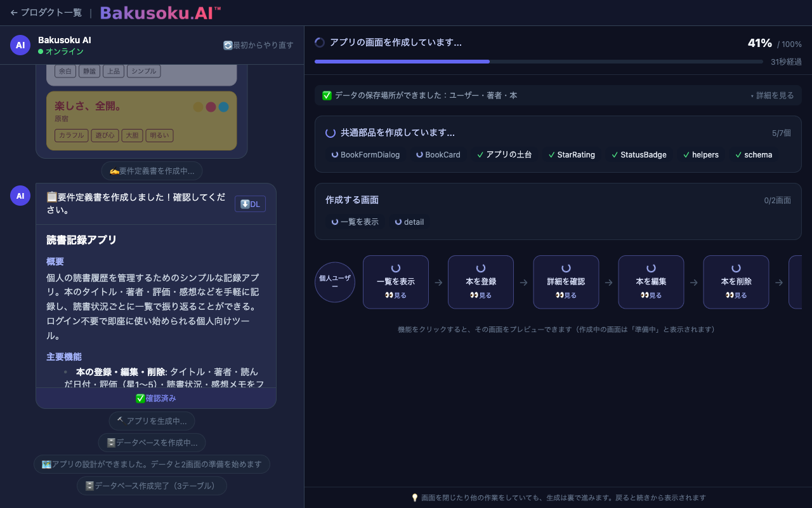Go back to プロダクト一覧
Image resolution: width=812 pixels, height=508 pixels.
(x=46, y=13)
